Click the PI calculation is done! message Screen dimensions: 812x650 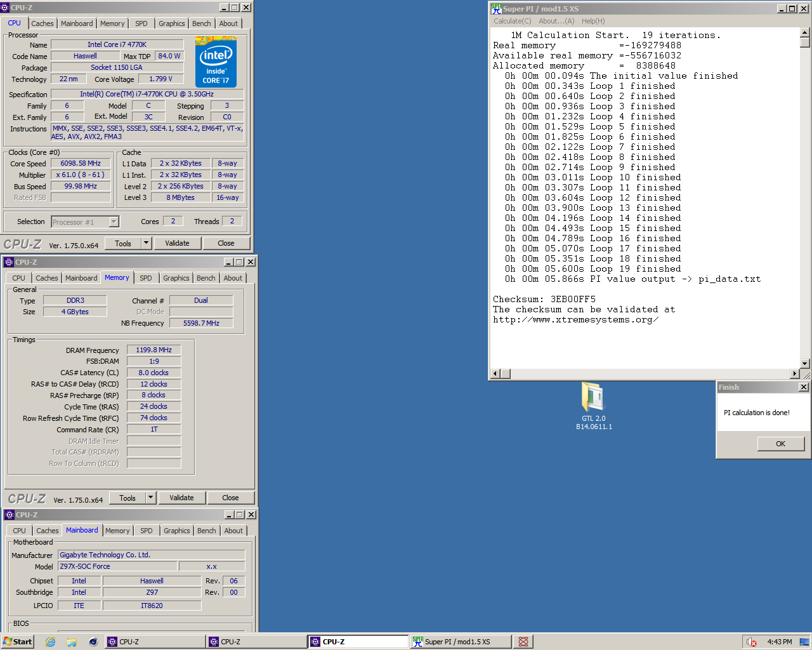point(757,413)
